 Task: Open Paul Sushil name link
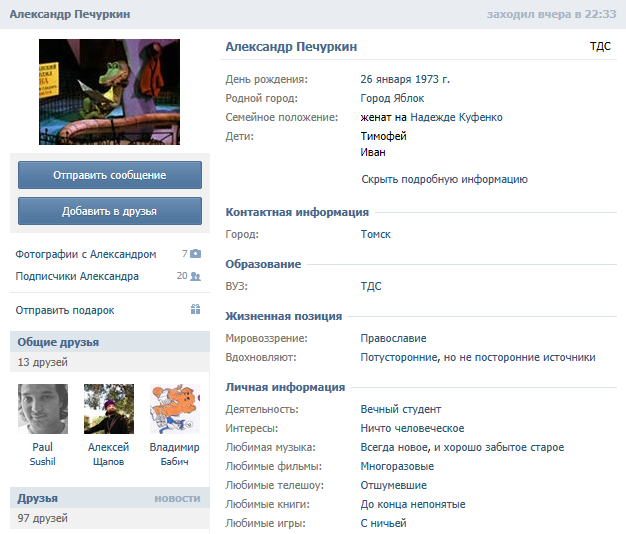click(x=43, y=454)
